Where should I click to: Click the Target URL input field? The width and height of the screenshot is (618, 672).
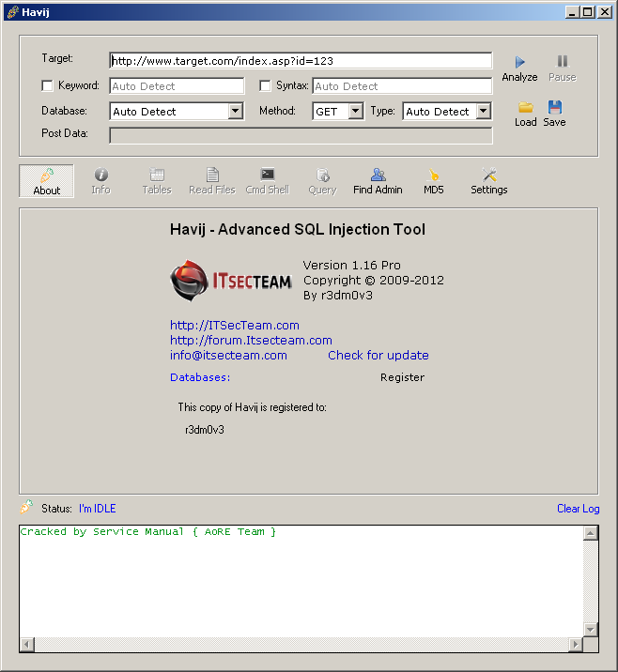[x=301, y=61]
